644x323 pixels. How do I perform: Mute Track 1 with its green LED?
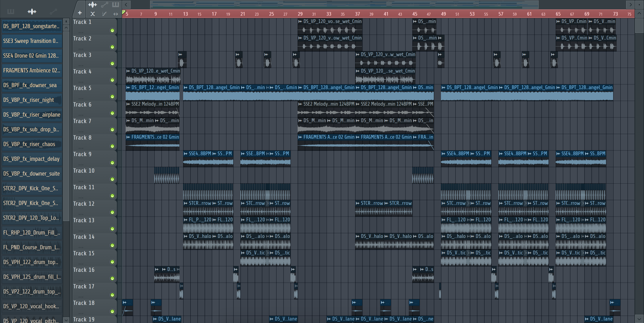pyautogui.click(x=112, y=30)
